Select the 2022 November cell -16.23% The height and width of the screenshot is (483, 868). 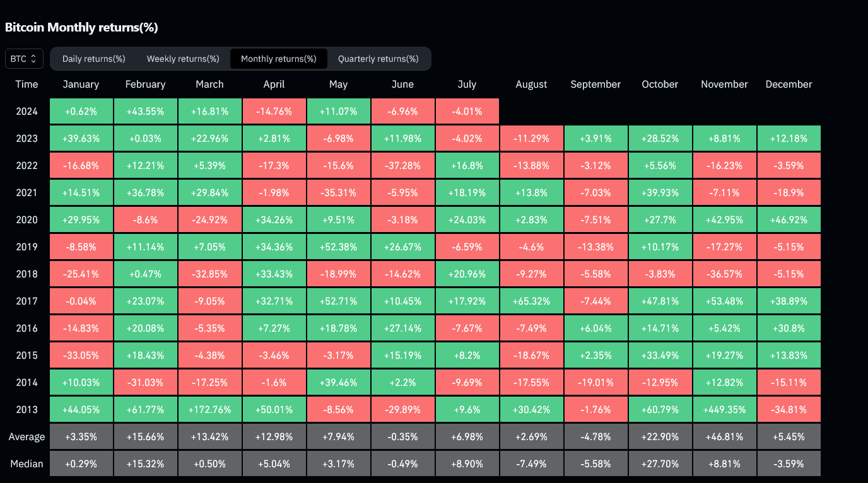(x=724, y=165)
